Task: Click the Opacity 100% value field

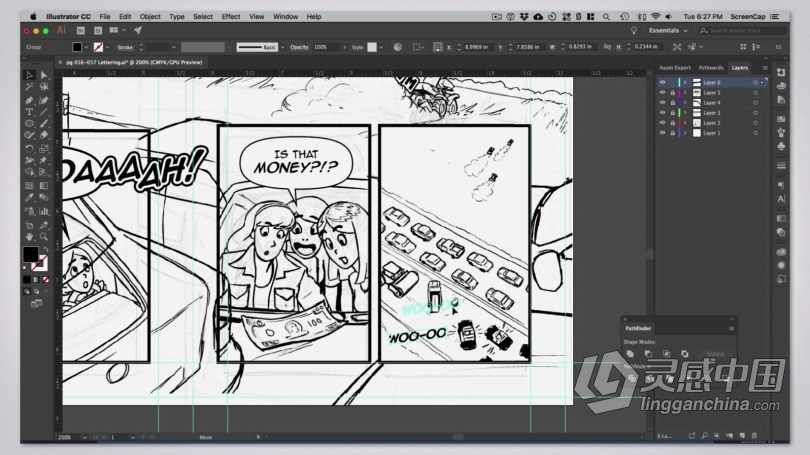Action: pyautogui.click(x=326, y=47)
